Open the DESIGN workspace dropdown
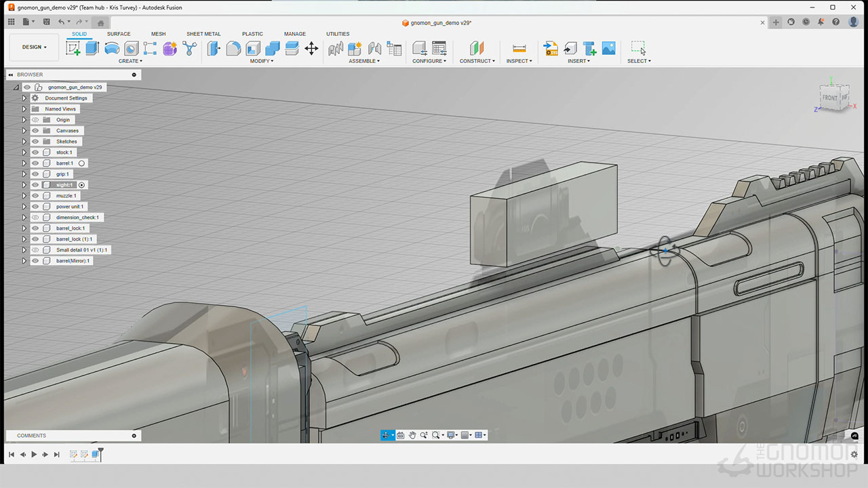868x488 pixels. [34, 47]
